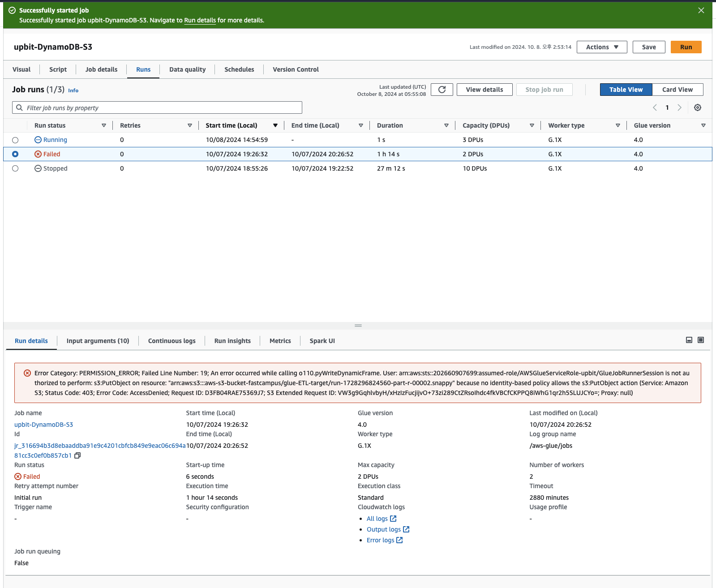716x588 pixels.
Task: Open the Continuous logs tab
Action: point(172,341)
